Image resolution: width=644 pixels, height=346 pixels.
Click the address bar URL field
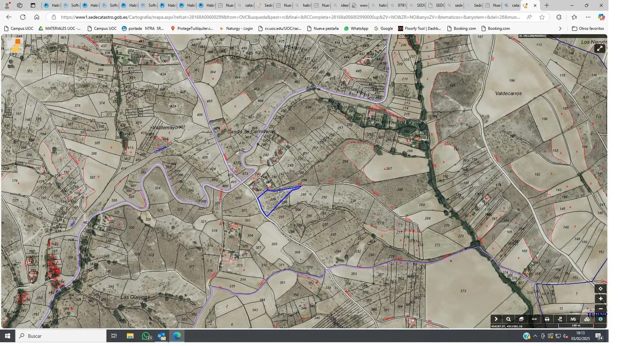(290, 17)
